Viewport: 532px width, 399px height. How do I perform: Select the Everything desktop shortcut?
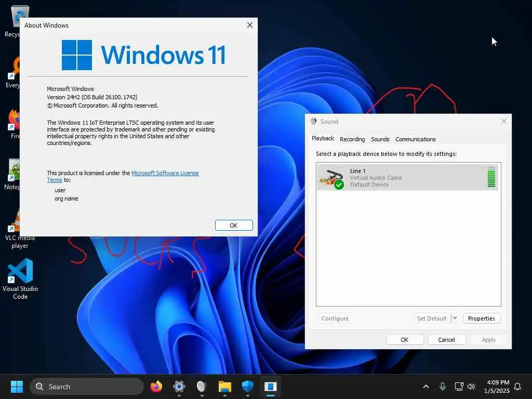tap(13, 73)
